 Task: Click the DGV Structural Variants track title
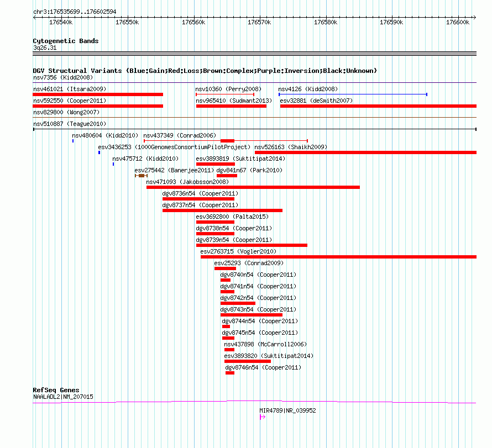coord(205,71)
